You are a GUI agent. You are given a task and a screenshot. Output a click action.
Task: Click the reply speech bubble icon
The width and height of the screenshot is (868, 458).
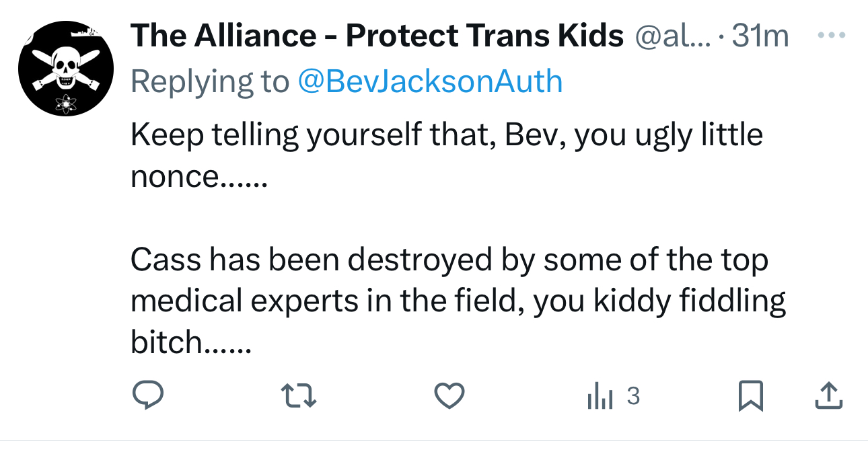146,395
